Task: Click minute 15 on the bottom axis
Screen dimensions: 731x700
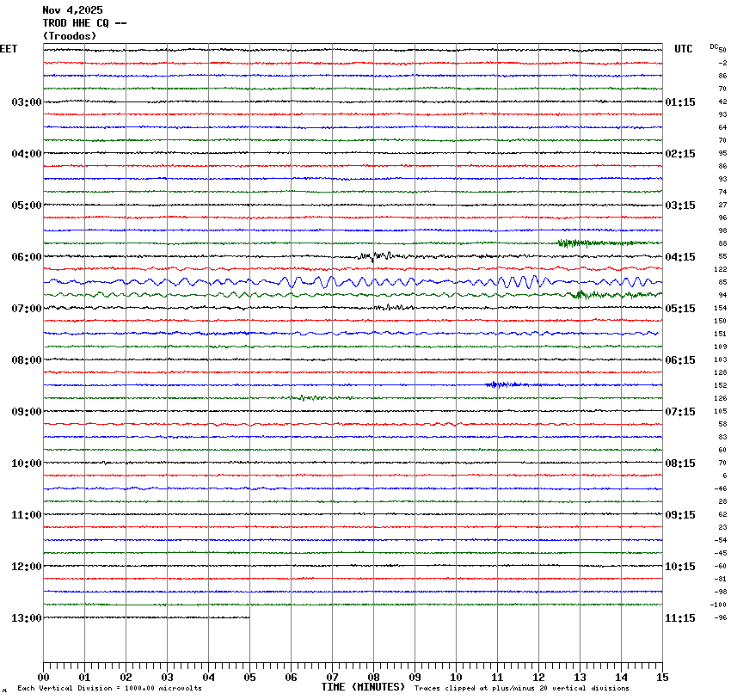Action: [x=662, y=678]
